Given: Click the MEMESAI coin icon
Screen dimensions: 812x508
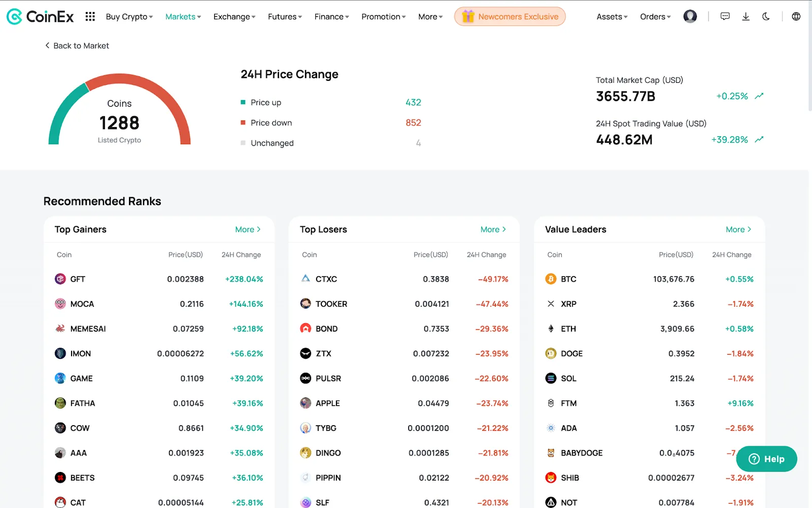Looking at the screenshot, I should click(60, 329).
